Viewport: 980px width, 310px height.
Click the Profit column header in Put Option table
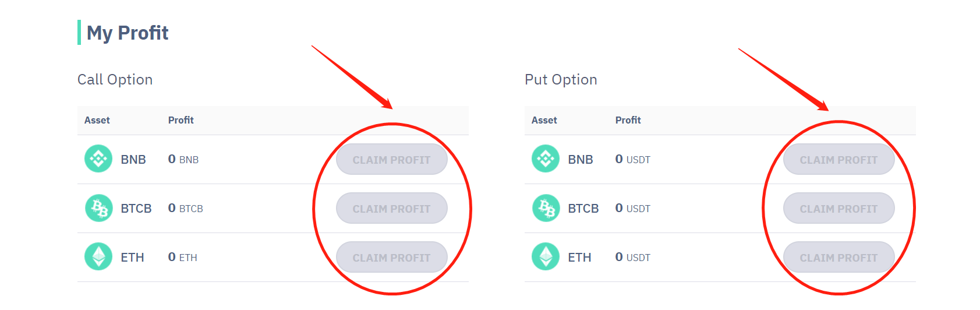[x=628, y=120]
